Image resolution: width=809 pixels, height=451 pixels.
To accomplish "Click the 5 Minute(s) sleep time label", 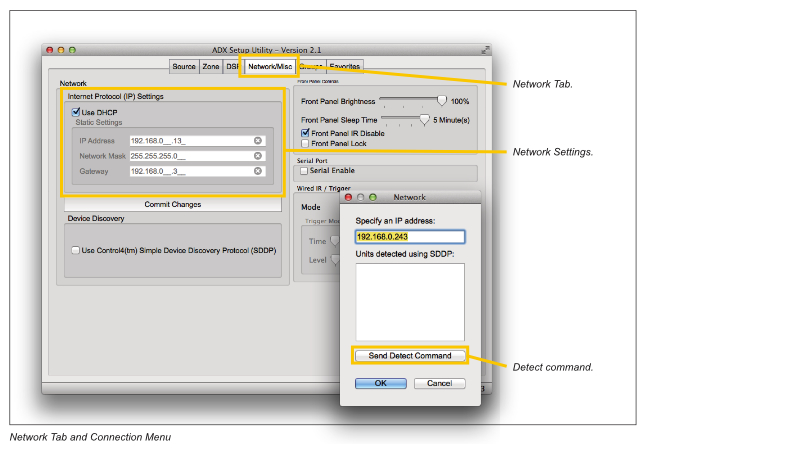I will [x=451, y=120].
